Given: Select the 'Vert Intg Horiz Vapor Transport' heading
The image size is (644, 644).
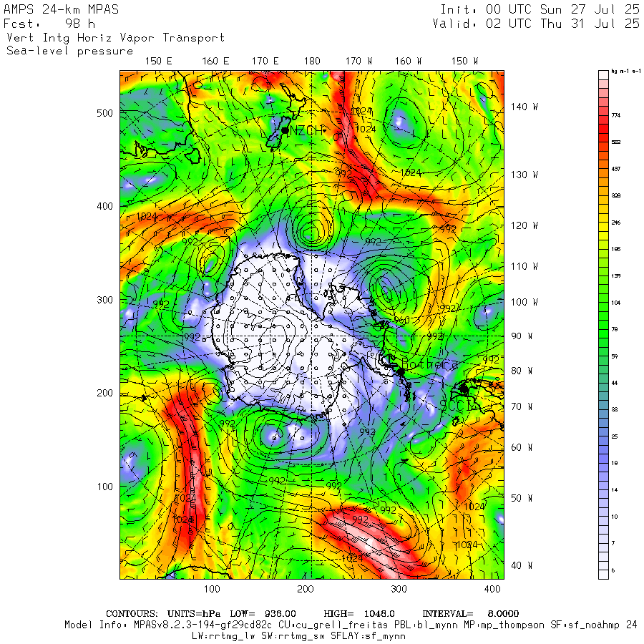Looking at the screenshot, I should click(x=116, y=38).
